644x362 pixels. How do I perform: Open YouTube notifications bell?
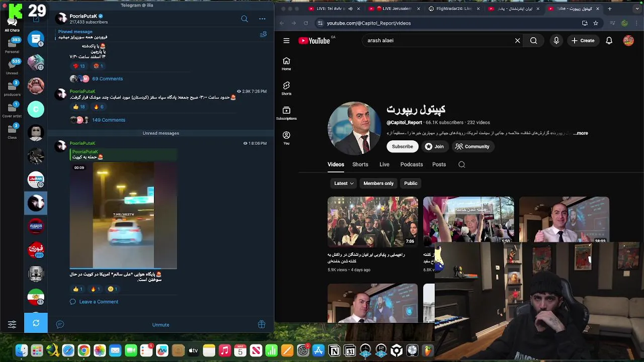(x=609, y=41)
